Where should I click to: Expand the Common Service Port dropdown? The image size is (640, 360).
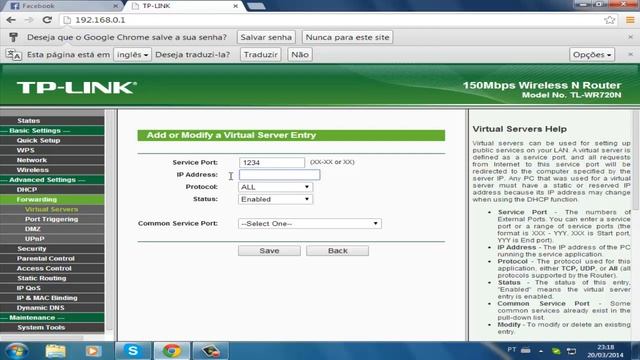coord(310,224)
